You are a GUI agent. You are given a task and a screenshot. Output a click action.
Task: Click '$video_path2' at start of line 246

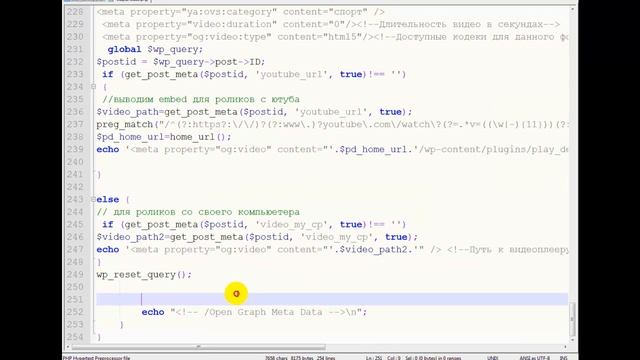click(130, 237)
